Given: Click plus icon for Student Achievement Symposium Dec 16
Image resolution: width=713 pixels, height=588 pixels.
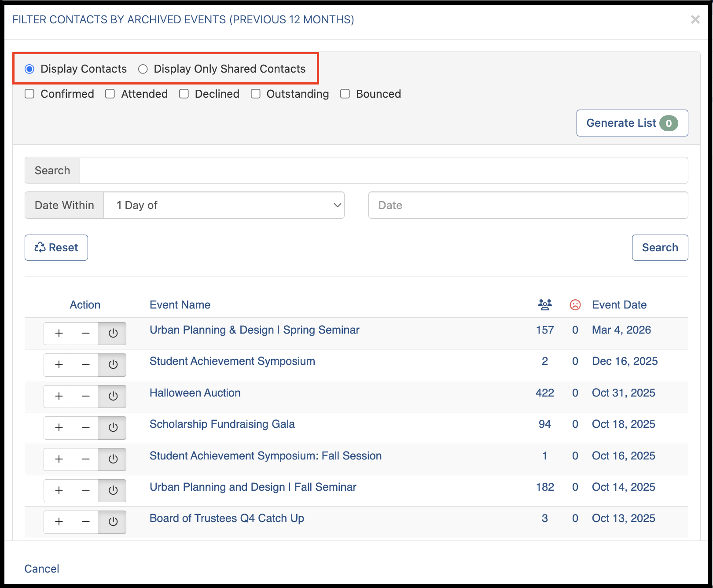Looking at the screenshot, I should point(58,365).
